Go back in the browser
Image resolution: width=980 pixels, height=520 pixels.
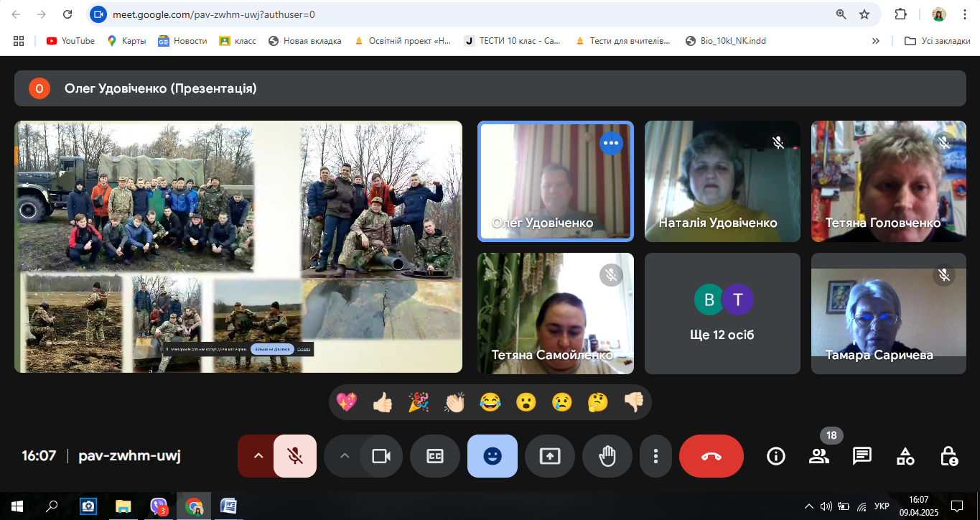coord(17,14)
